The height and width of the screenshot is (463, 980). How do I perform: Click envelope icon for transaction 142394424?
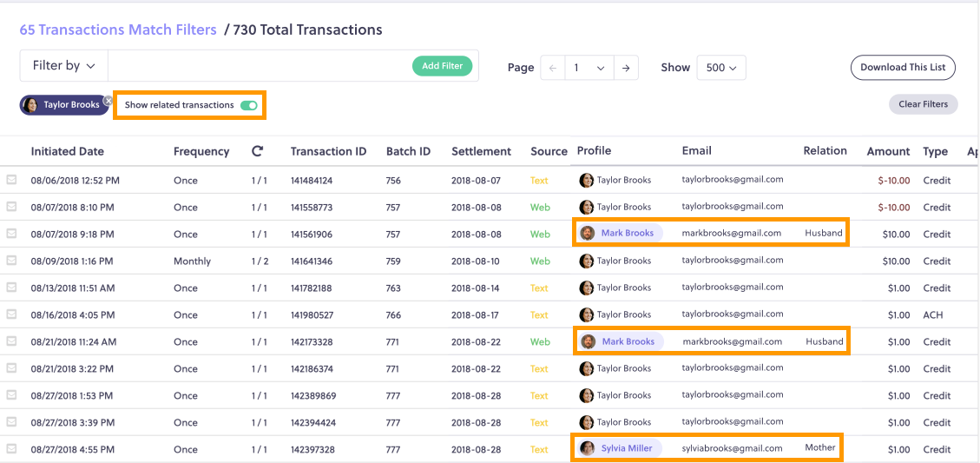pyautogui.click(x=11, y=421)
